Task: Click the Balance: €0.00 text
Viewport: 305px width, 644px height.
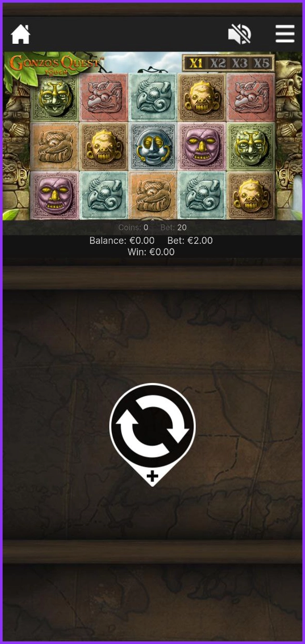Action: 122,241
